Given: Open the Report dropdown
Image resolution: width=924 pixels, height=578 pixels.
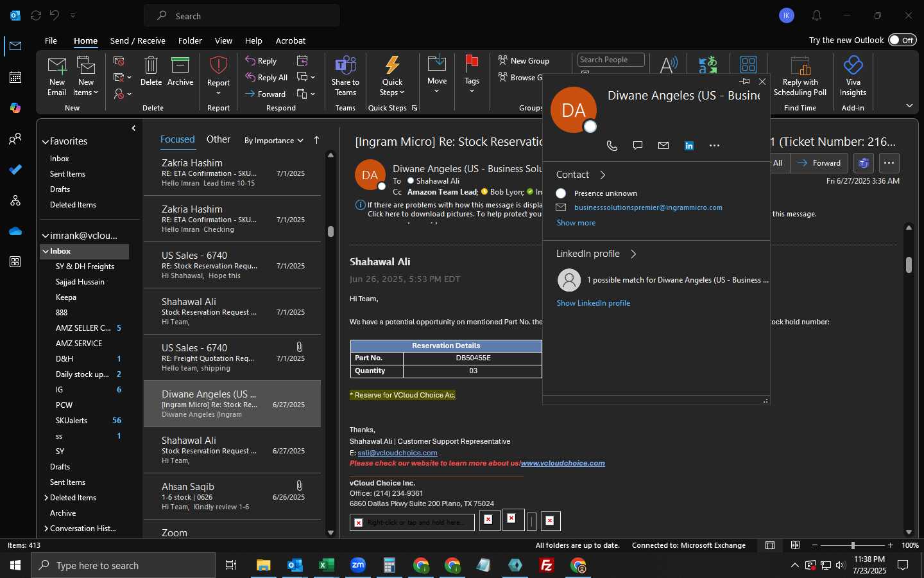Looking at the screenshot, I should coord(218,76).
